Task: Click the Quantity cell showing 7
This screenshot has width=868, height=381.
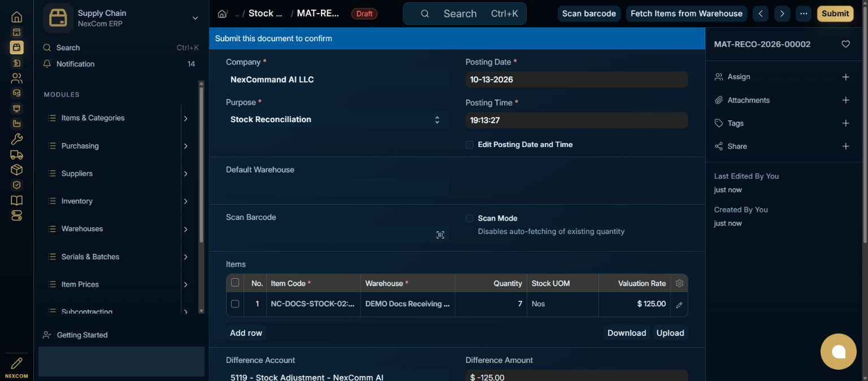Action: (491, 304)
